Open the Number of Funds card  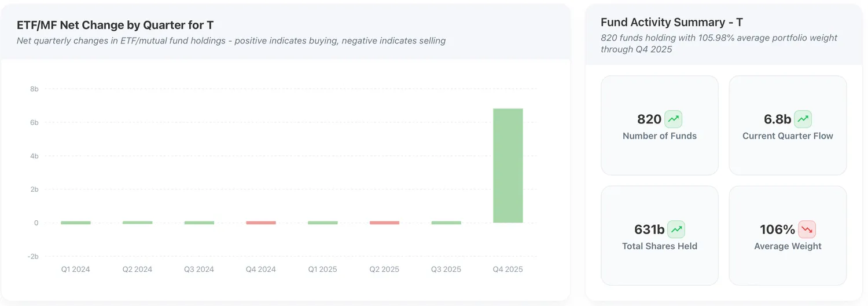660,125
